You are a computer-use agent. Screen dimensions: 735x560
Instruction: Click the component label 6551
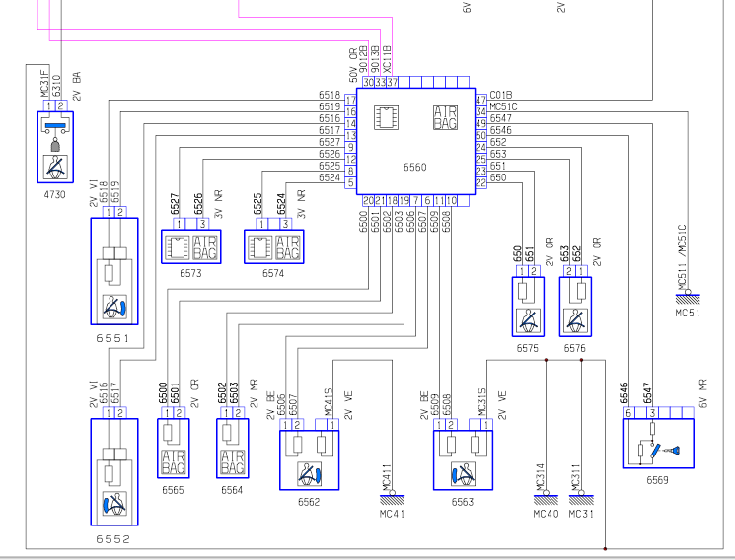112,338
